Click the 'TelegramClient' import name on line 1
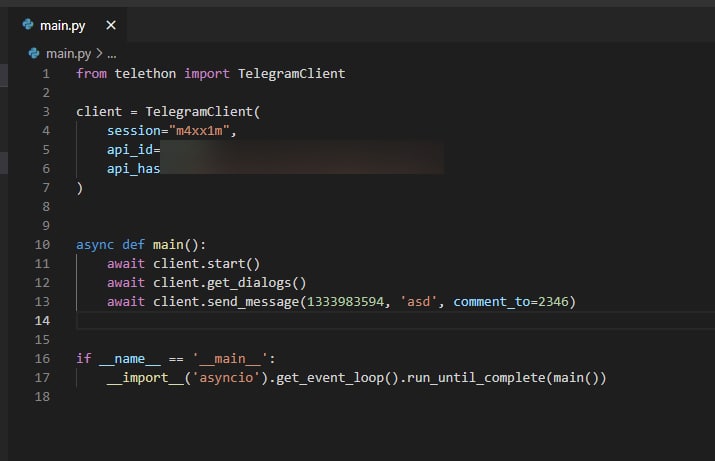The width and height of the screenshot is (715, 461). [x=291, y=73]
